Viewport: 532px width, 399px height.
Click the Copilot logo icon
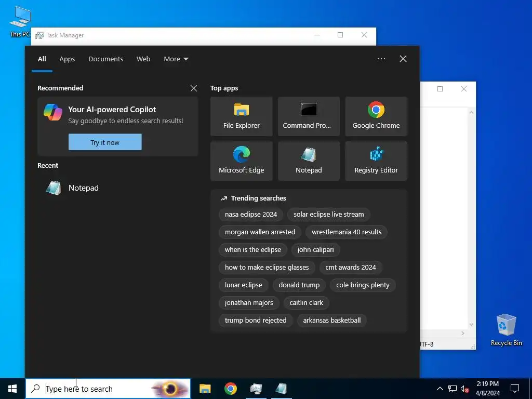53,112
